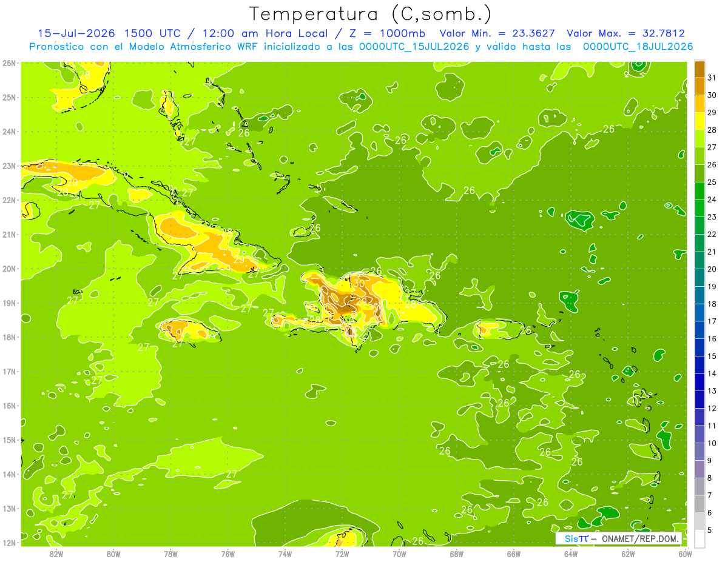The height and width of the screenshot is (562, 728).
Task: Click the legend scale value 13
Action: click(x=712, y=390)
